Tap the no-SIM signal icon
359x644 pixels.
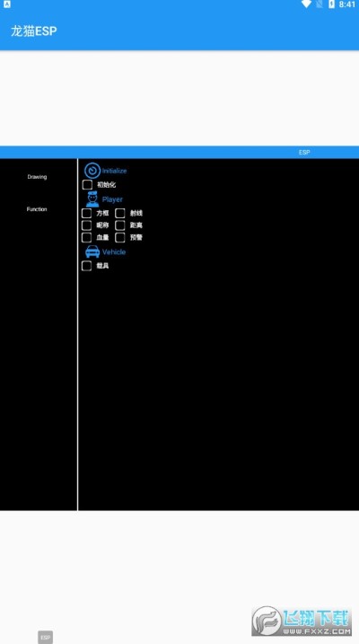[x=320, y=4]
